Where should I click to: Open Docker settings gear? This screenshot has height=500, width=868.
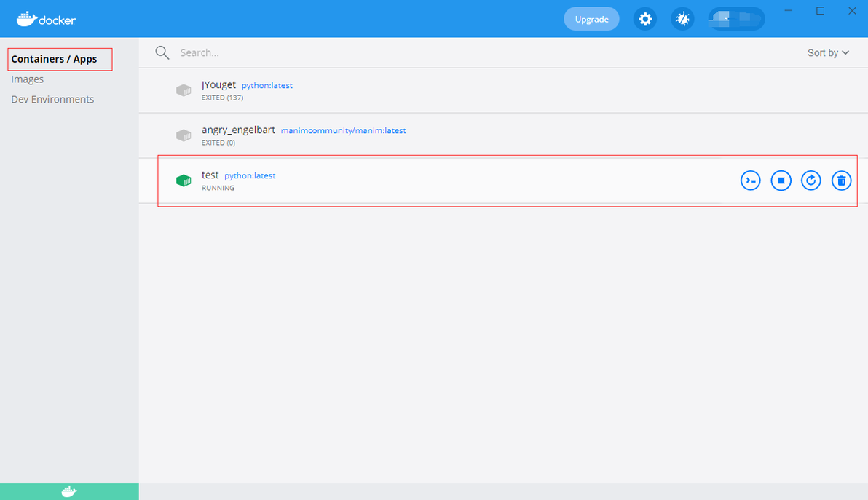click(x=645, y=19)
